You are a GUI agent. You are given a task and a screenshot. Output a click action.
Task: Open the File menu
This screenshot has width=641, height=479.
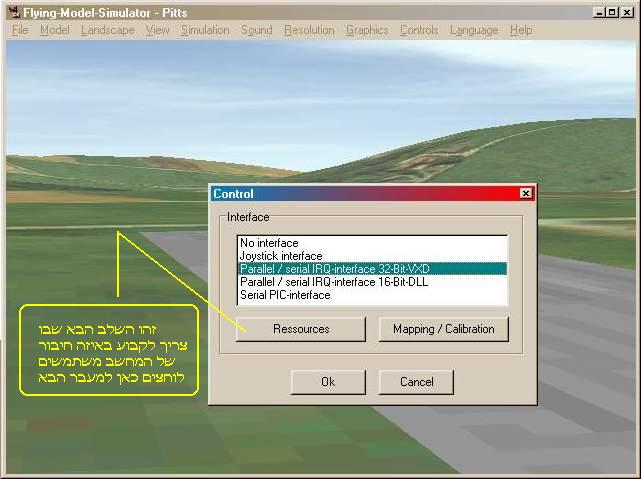pos(20,30)
